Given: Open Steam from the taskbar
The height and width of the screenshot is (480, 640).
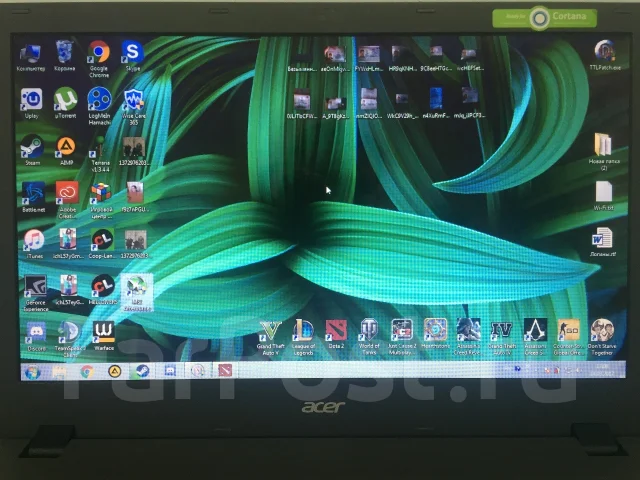Looking at the screenshot, I should pyautogui.click(x=142, y=371).
